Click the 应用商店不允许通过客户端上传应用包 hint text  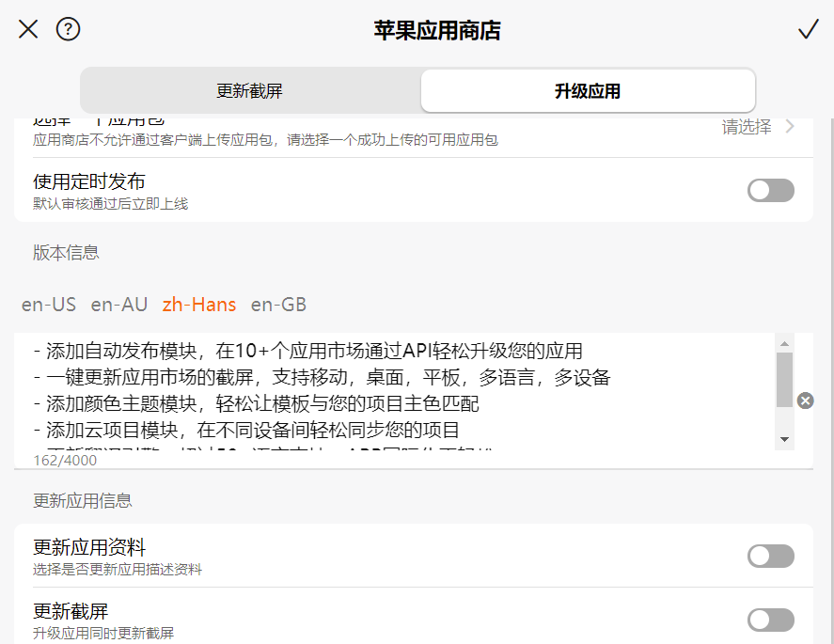265,140
